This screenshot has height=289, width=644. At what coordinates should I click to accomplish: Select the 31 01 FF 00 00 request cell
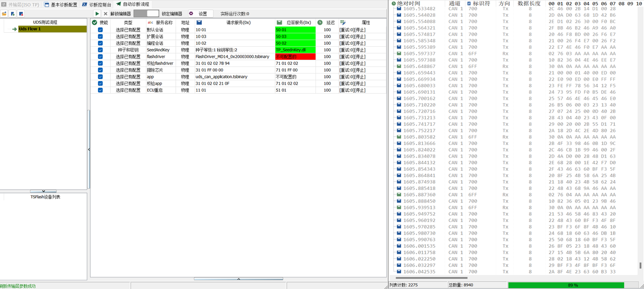(x=234, y=70)
